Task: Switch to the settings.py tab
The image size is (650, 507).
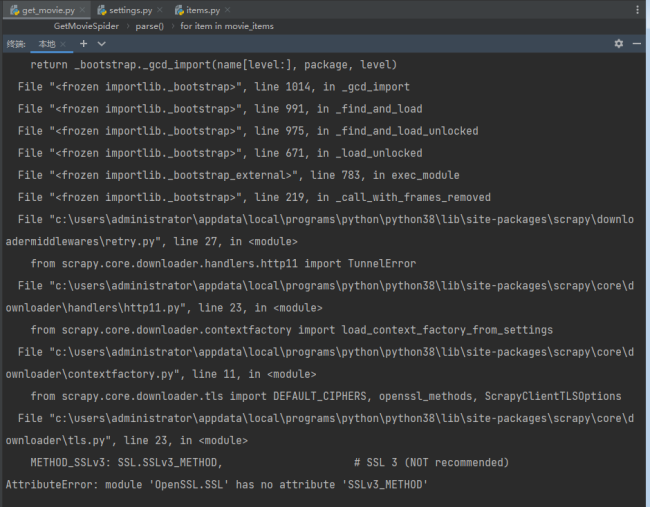Action: click(x=127, y=9)
